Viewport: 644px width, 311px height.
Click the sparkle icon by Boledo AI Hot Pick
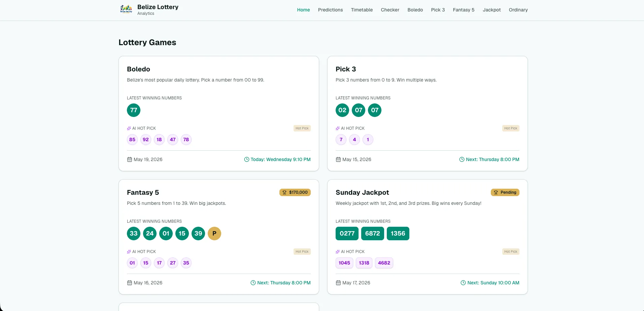point(129,128)
